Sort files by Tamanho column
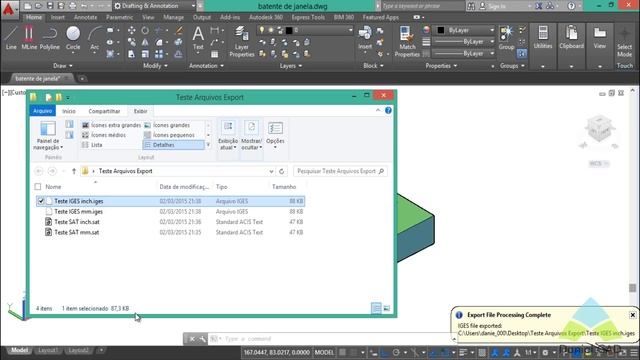Image resolution: width=640 pixels, height=360 pixels. point(284,187)
